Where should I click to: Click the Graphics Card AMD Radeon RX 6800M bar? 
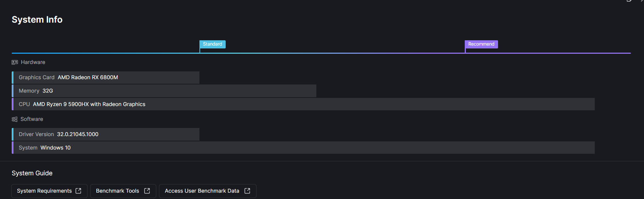pos(106,77)
